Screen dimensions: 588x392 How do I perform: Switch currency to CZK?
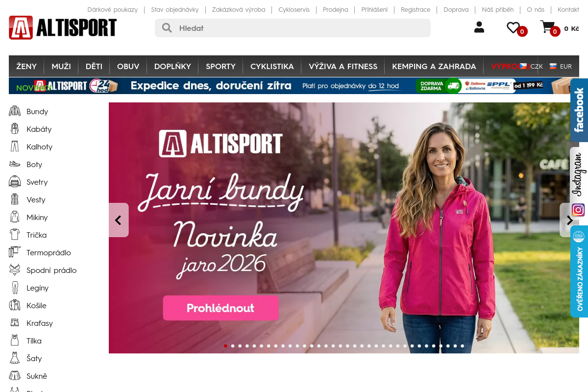532,66
